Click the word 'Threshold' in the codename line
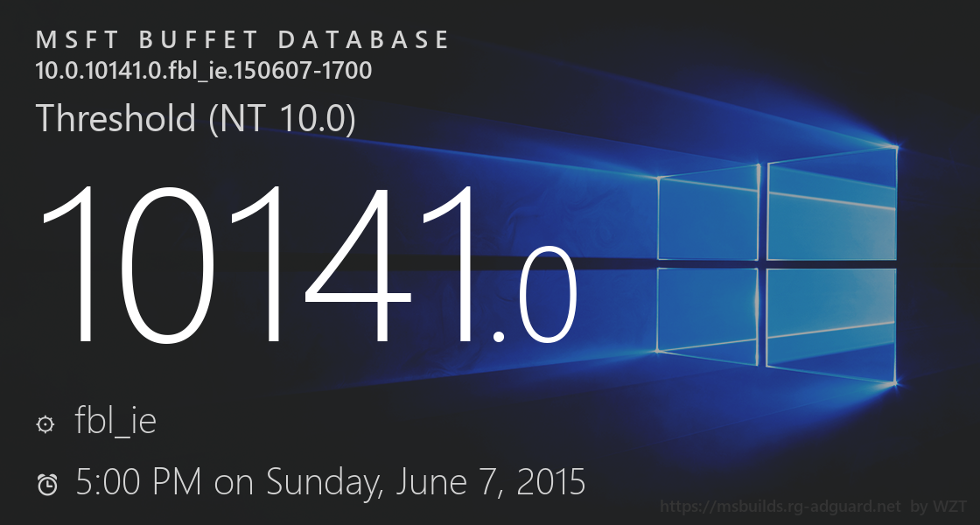This screenshot has height=525, width=980. pos(116,119)
